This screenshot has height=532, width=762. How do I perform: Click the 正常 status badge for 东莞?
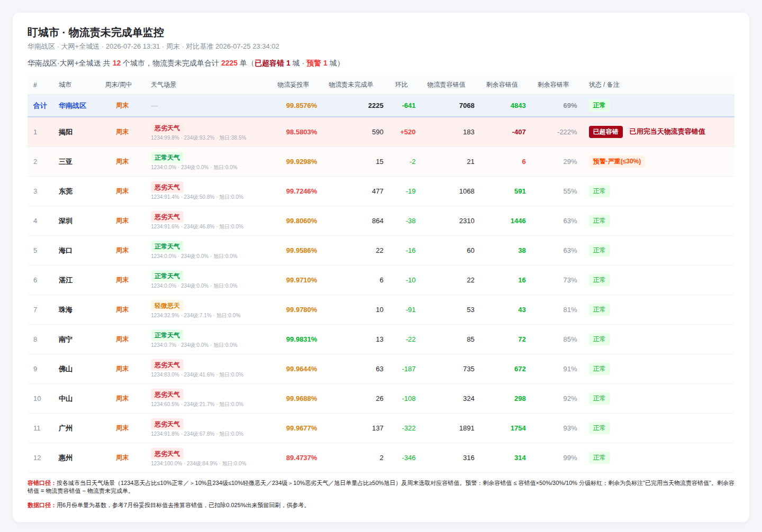coord(599,191)
